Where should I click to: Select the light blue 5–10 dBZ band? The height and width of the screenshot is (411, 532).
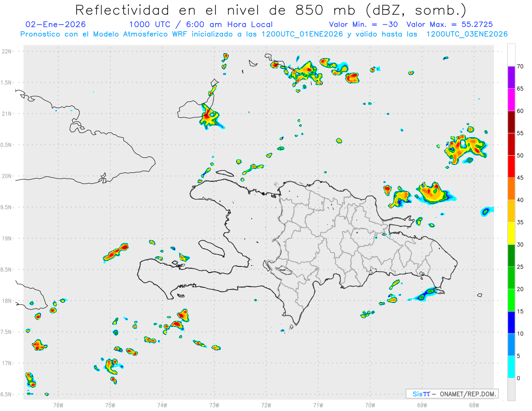tap(511, 344)
